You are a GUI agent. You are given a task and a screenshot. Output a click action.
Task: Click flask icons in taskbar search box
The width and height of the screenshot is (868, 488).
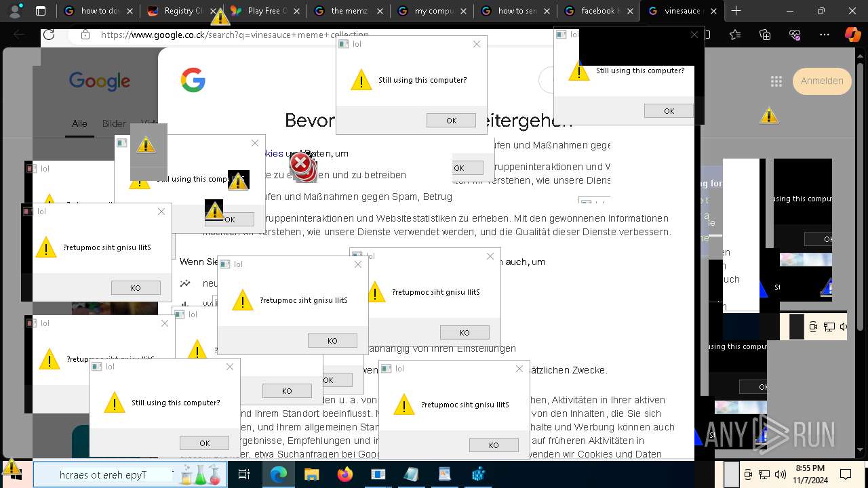point(201,475)
